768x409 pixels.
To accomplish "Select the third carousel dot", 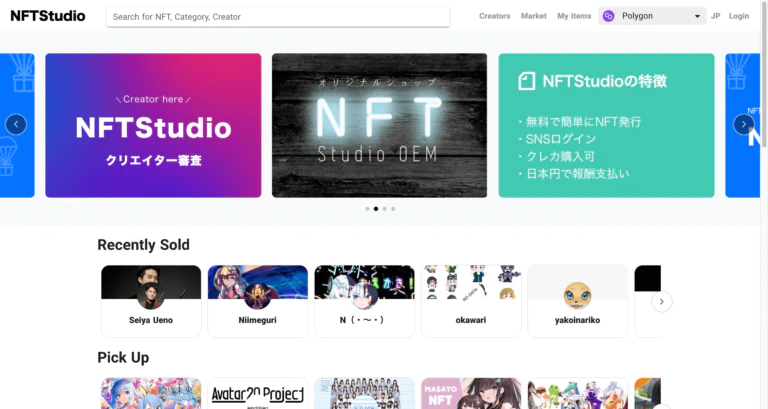I will (384, 209).
